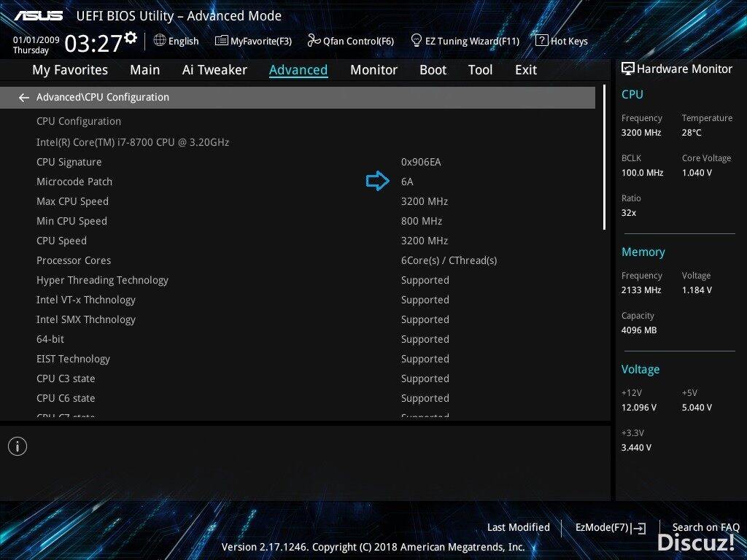747x560 pixels.
Task: Click the +12V 12.096 V reading
Action: pyautogui.click(x=639, y=408)
